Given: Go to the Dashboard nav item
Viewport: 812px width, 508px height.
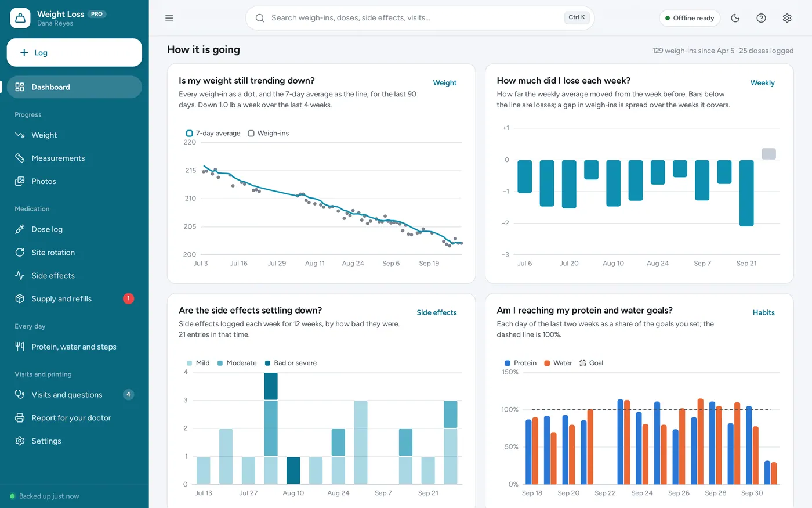Looking at the screenshot, I should click(x=74, y=87).
